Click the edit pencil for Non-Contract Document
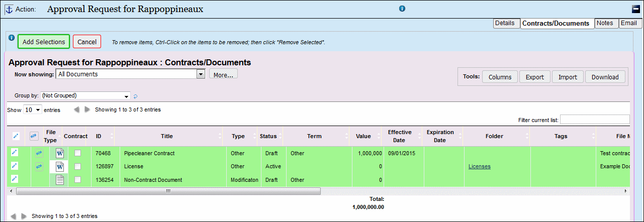Screen dimensions: 644x222 point(15,179)
